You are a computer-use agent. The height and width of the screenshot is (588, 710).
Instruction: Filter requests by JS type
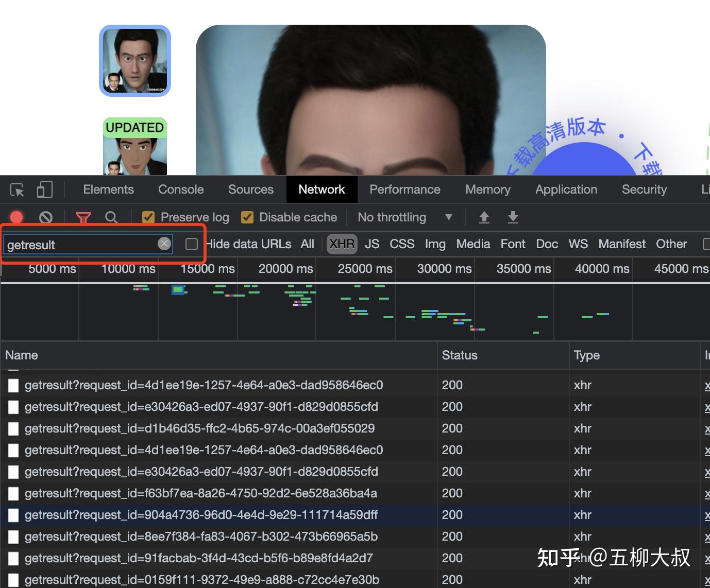pyautogui.click(x=372, y=244)
